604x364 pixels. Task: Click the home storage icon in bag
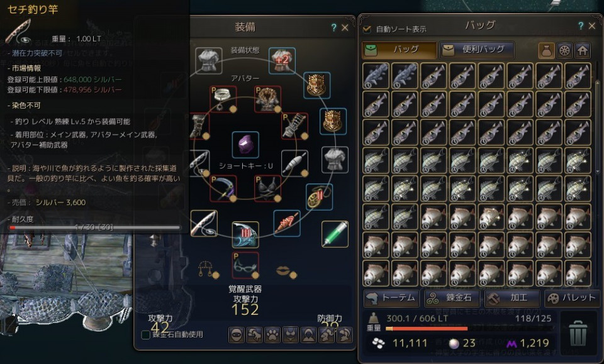[x=583, y=50]
